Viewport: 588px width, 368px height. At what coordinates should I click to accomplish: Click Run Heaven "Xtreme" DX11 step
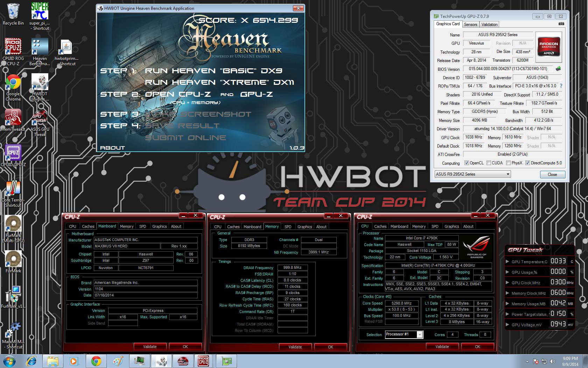click(219, 82)
